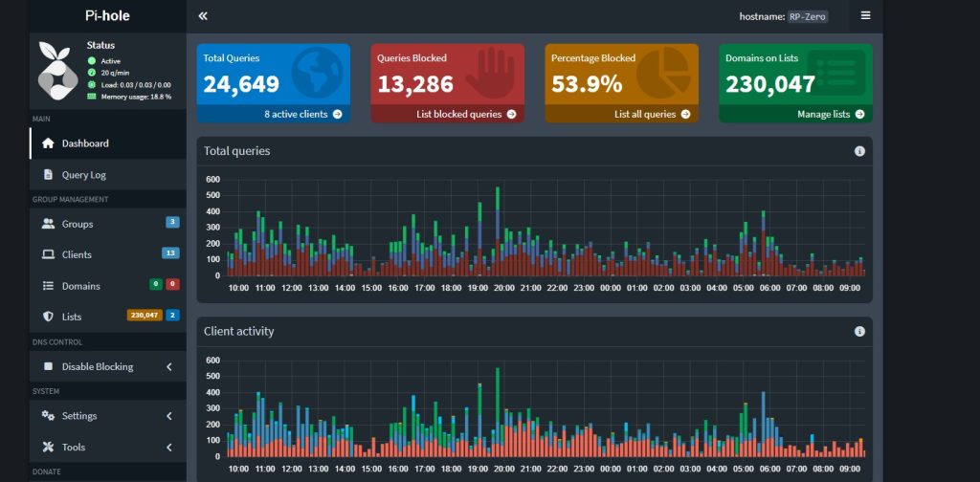Expand the Tools submenu
The height and width of the screenshot is (482, 980).
point(168,447)
